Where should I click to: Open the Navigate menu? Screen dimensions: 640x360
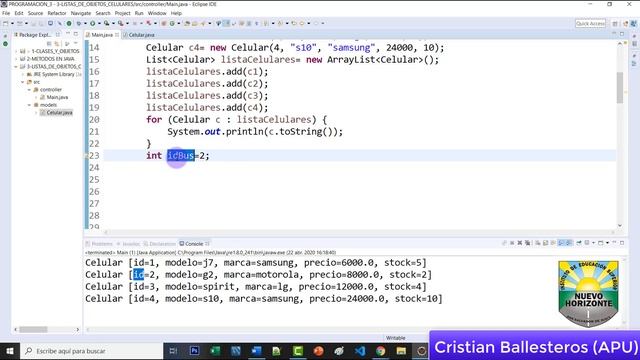(x=81, y=13)
